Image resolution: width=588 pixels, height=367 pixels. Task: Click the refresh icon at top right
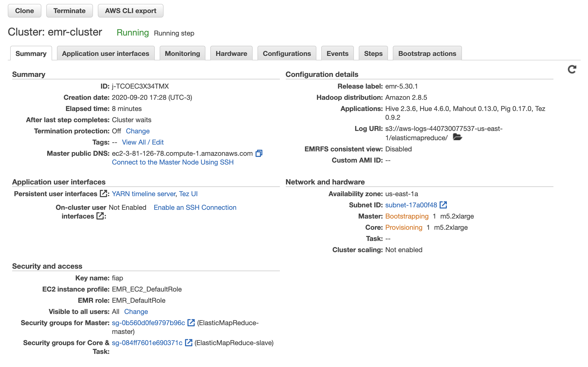tap(572, 69)
